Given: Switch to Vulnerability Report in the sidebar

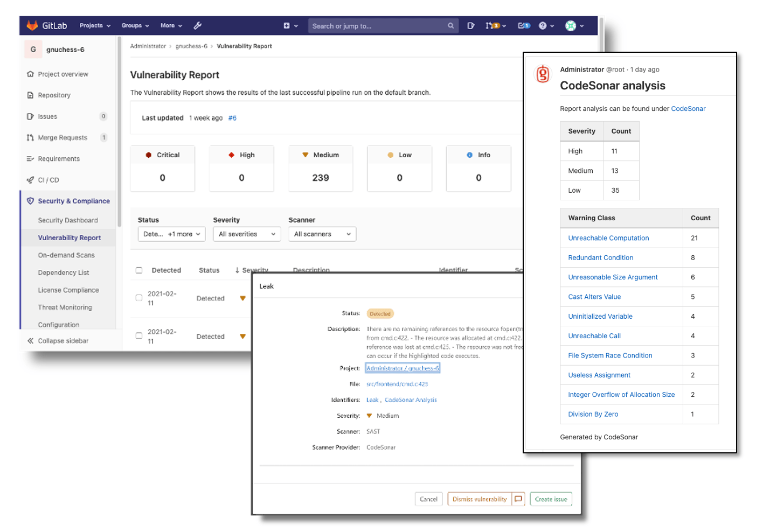Looking at the screenshot, I should pyautogui.click(x=69, y=237).
